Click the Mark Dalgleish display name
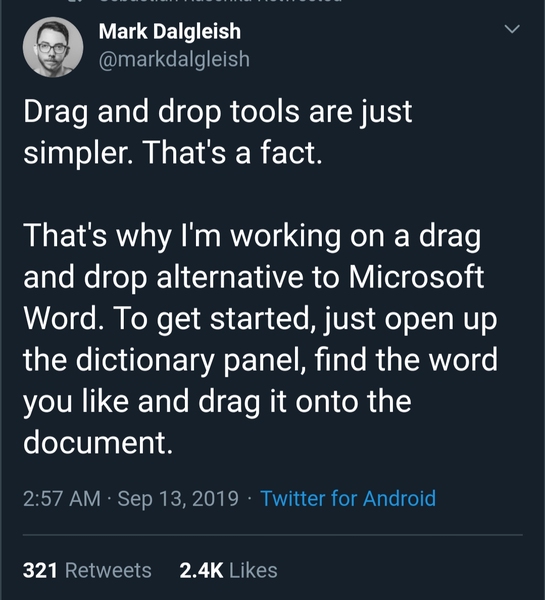 pos(170,31)
